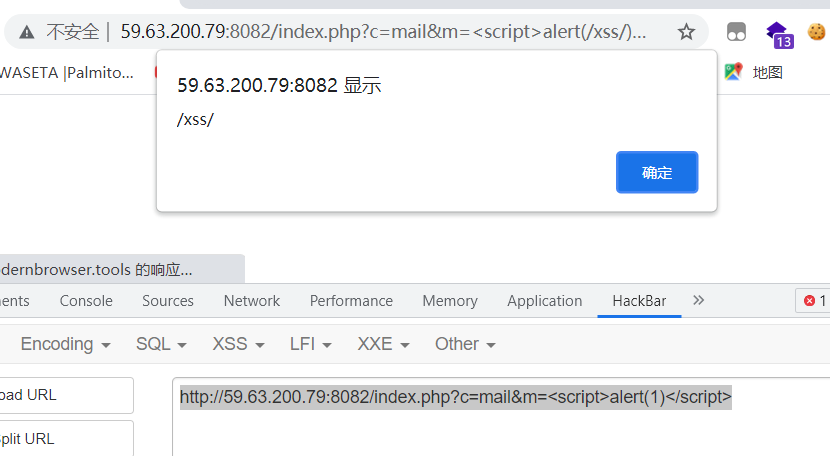This screenshot has width=830, height=456.
Task: Expand the Encoding dropdown menu
Action: click(65, 344)
